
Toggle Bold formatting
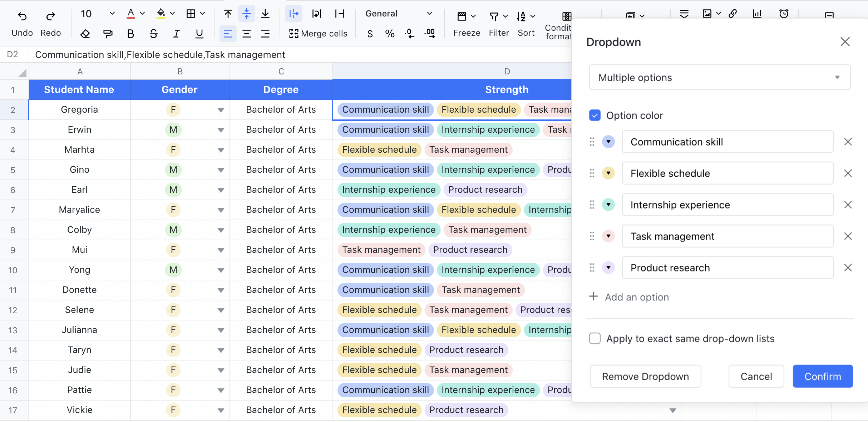130,34
